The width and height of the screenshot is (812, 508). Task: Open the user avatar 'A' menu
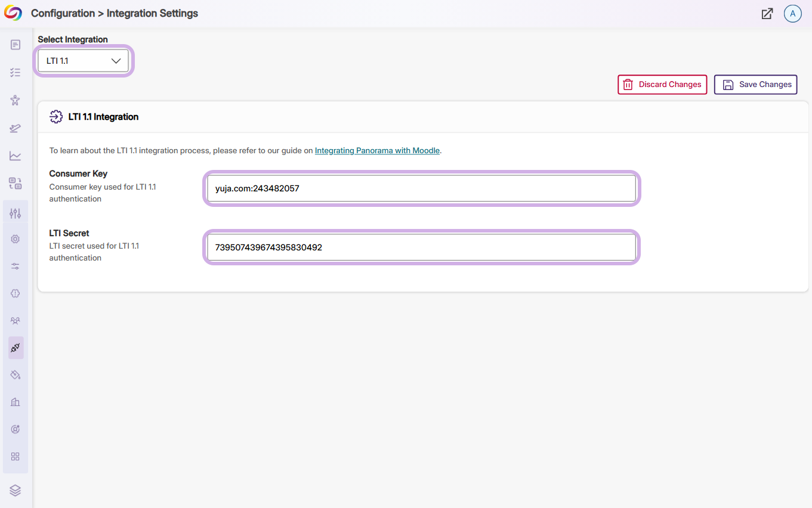pos(793,14)
